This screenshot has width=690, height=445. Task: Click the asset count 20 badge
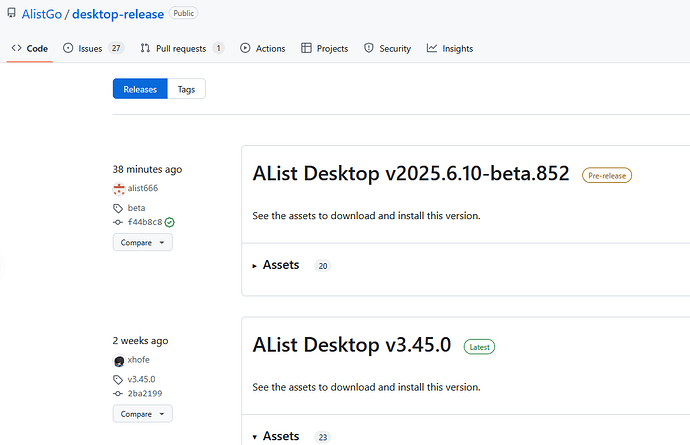point(323,266)
